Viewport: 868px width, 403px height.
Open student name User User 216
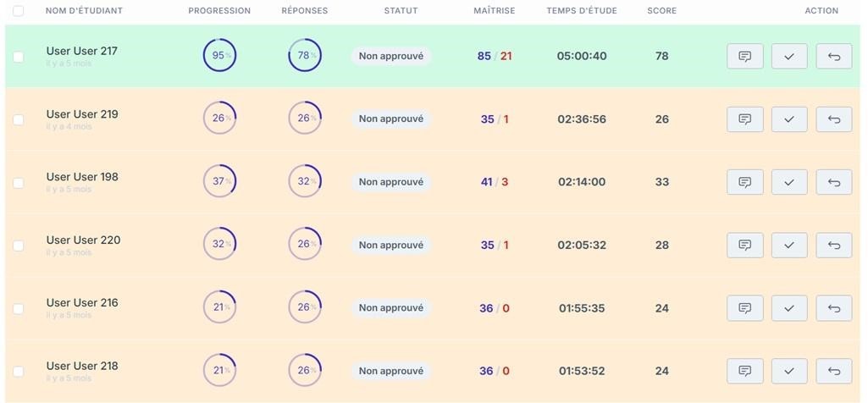(82, 303)
